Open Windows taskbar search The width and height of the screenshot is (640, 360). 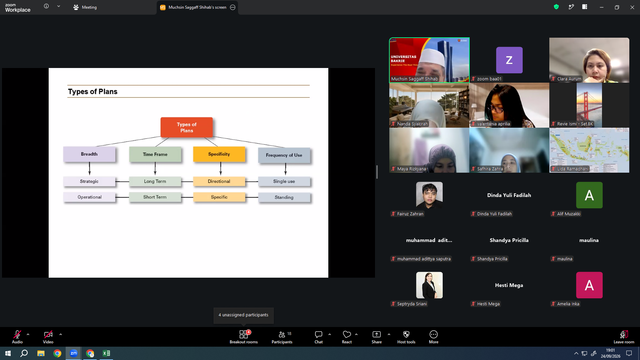[x=24, y=353]
